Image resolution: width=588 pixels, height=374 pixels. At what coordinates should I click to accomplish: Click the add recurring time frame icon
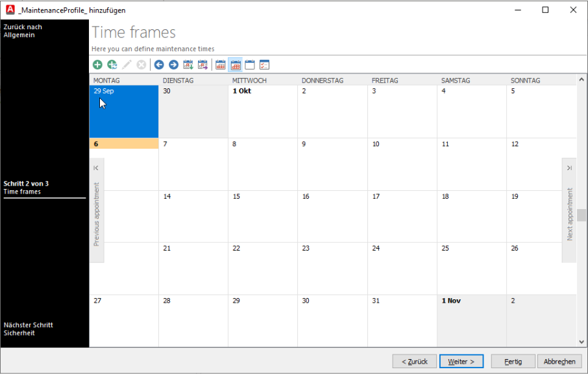112,64
